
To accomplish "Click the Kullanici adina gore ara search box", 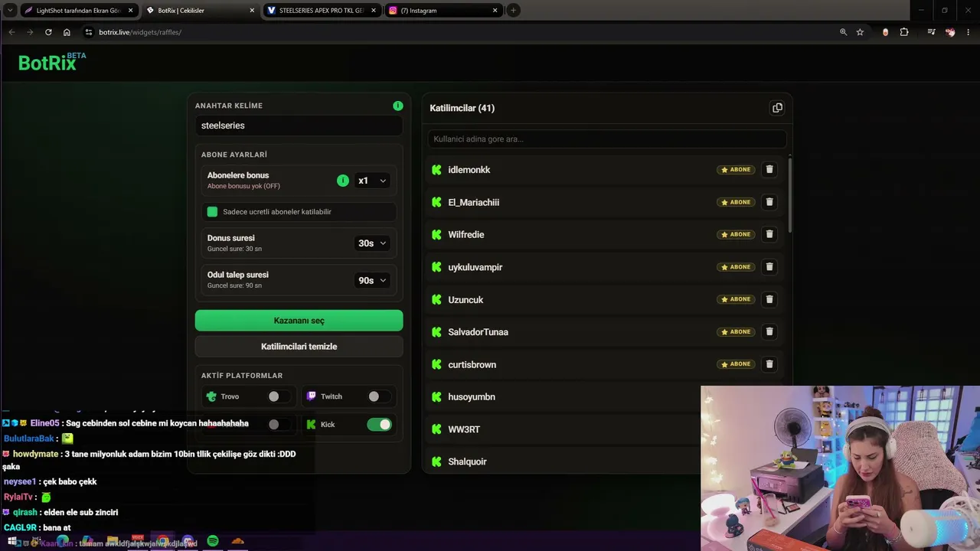I will [607, 139].
